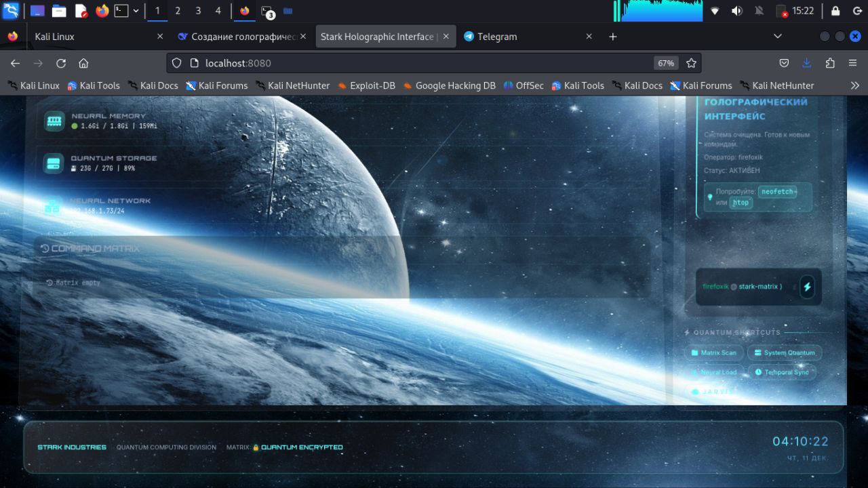This screenshot has height=488, width=868.
Task: Reload the current page
Action: (x=61, y=63)
